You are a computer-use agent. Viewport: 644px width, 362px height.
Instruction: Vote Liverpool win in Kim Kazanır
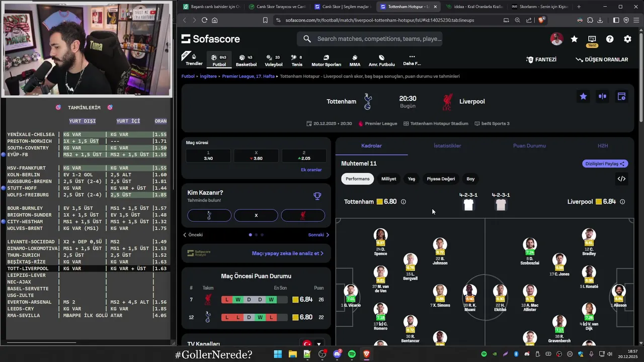pos(303,215)
